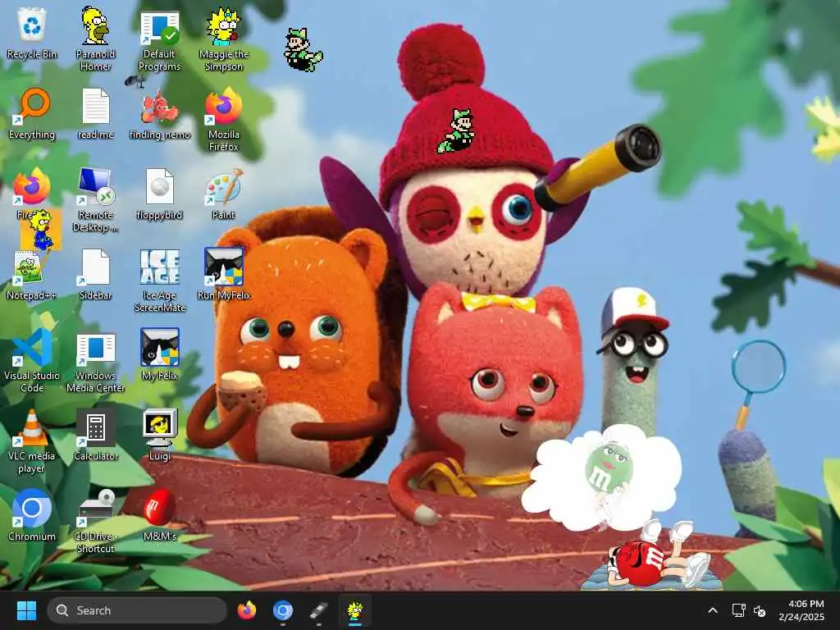The image size is (840, 630).
Task: Select the finding_nemo desktop icon
Action: [160, 113]
